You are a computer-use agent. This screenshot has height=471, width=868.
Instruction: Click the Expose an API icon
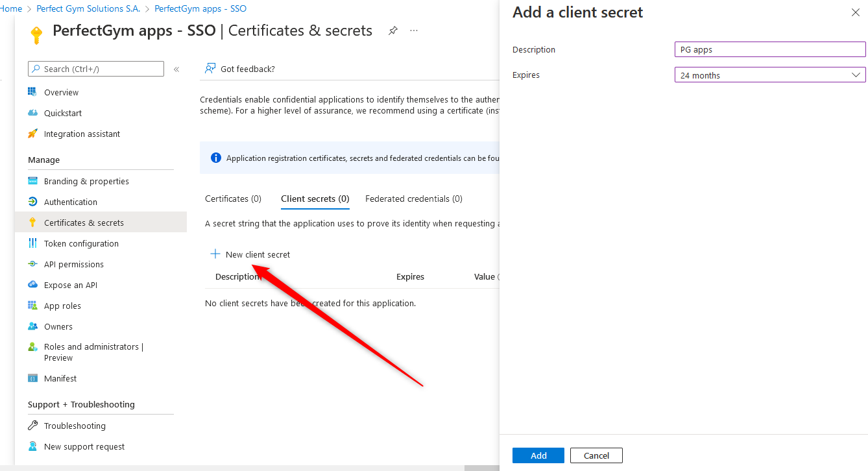pyautogui.click(x=32, y=285)
